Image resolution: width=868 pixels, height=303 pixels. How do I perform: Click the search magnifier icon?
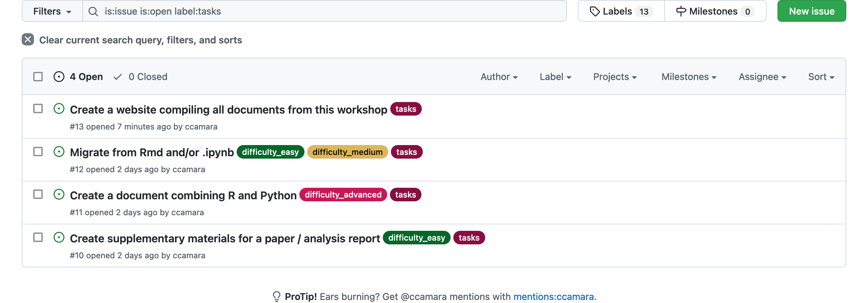[x=93, y=12]
